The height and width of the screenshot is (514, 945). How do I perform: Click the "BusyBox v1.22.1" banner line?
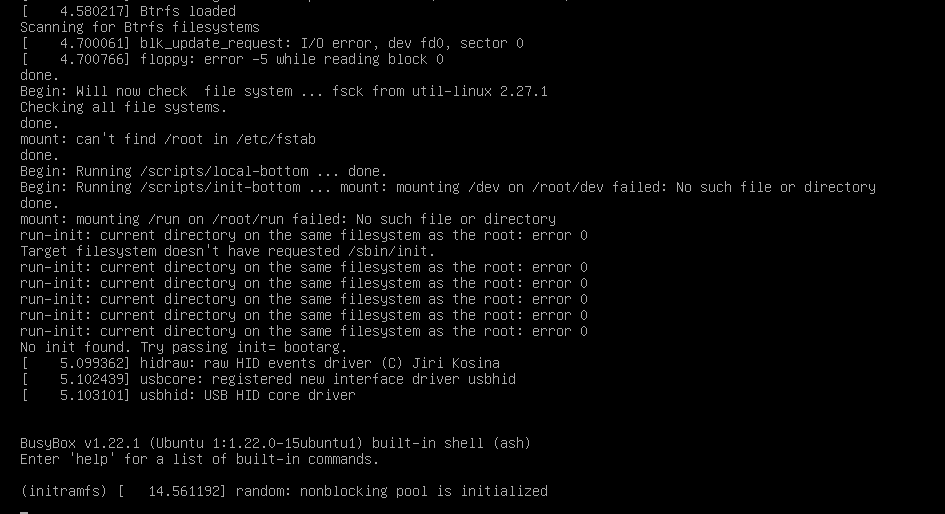coord(275,443)
